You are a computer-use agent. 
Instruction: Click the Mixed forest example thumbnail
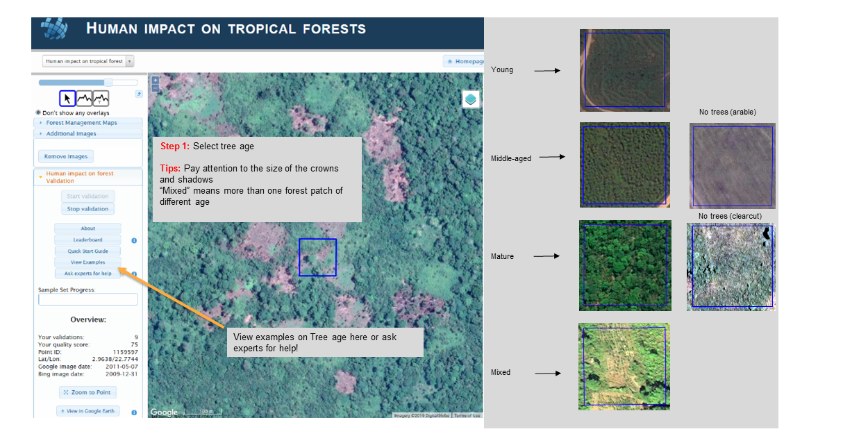tap(624, 366)
